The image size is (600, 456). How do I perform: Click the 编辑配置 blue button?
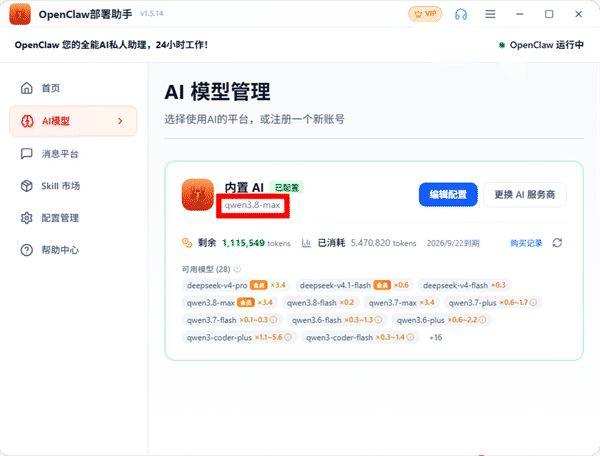coord(448,195)
